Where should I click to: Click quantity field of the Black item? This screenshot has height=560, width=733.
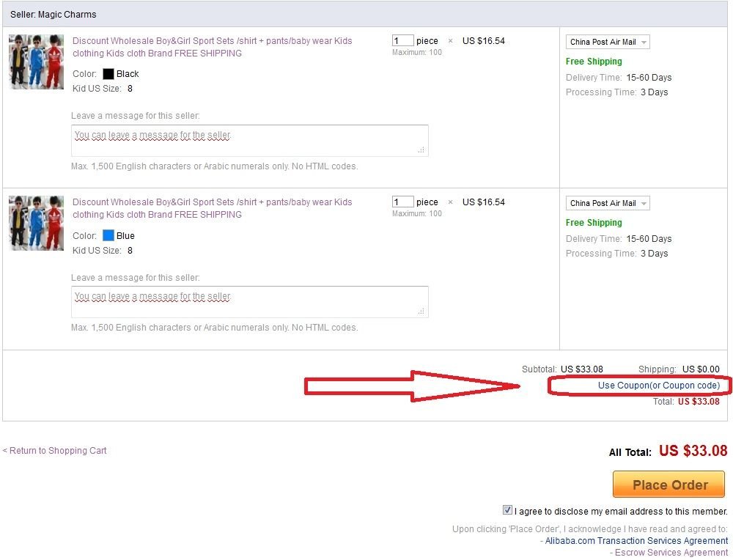[402, 41]
